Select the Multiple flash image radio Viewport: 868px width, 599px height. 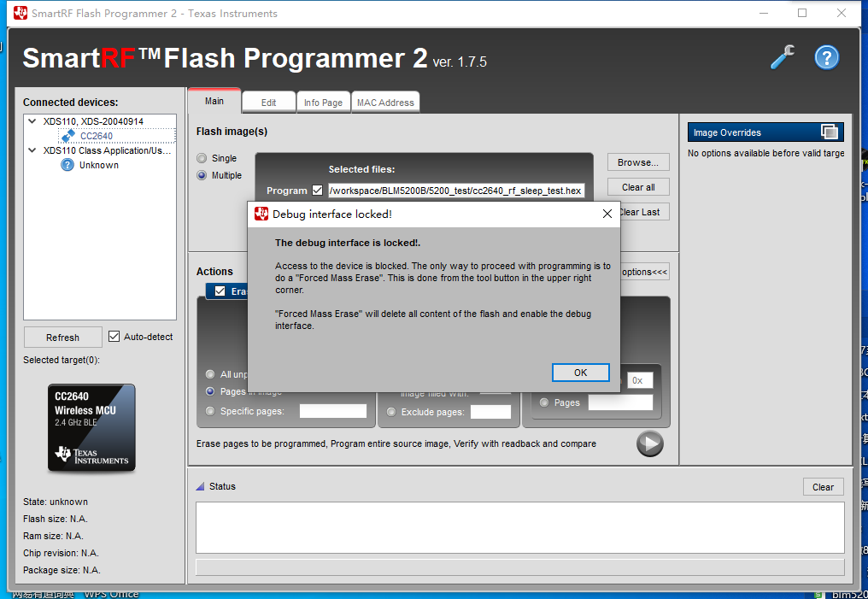pyautogui.click(x=202, y=175)
